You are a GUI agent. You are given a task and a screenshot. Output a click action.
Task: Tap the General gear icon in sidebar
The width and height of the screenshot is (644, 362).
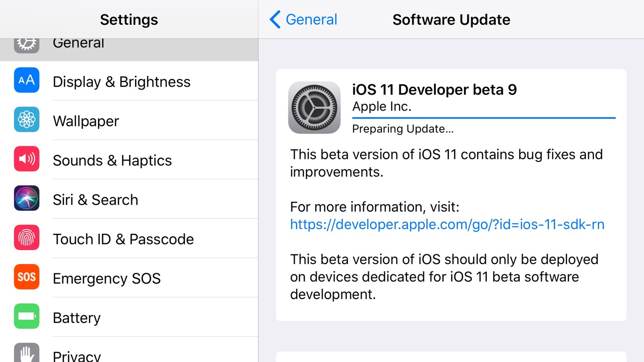[26, 46]
